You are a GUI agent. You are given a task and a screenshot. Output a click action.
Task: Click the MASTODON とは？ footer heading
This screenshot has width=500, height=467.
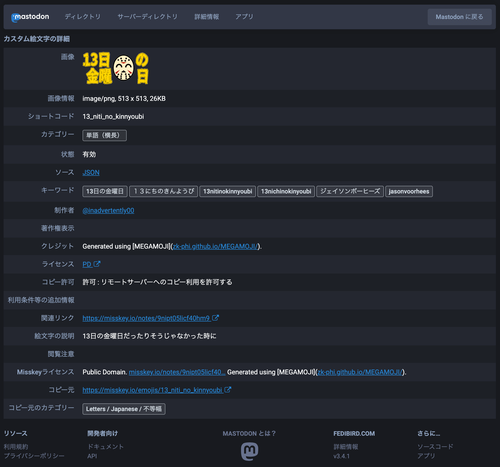249,434
